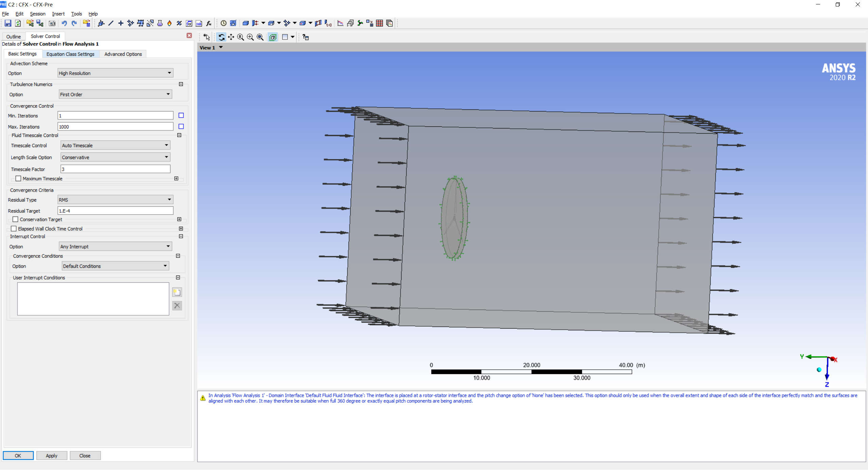Open Interrupt Control Any Interrupt dropdown

pyautogui.click(x=115, y=246)
